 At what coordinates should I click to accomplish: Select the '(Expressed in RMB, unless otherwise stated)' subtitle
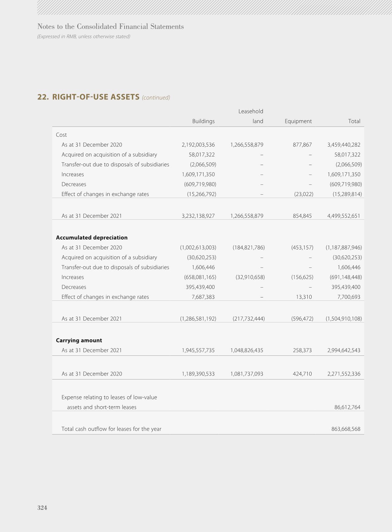pyautogui.click(x=84, y=37)
